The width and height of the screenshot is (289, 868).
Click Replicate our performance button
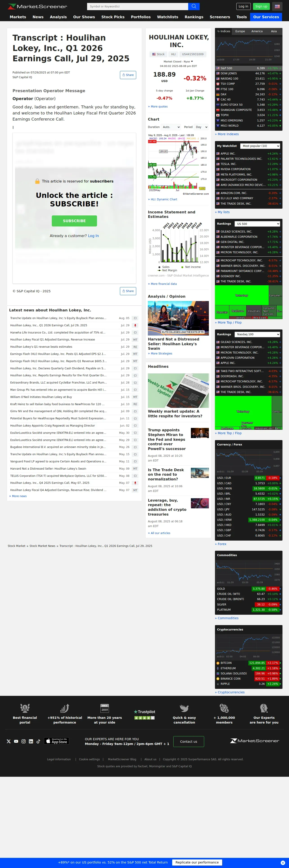[x=197, y=862]
